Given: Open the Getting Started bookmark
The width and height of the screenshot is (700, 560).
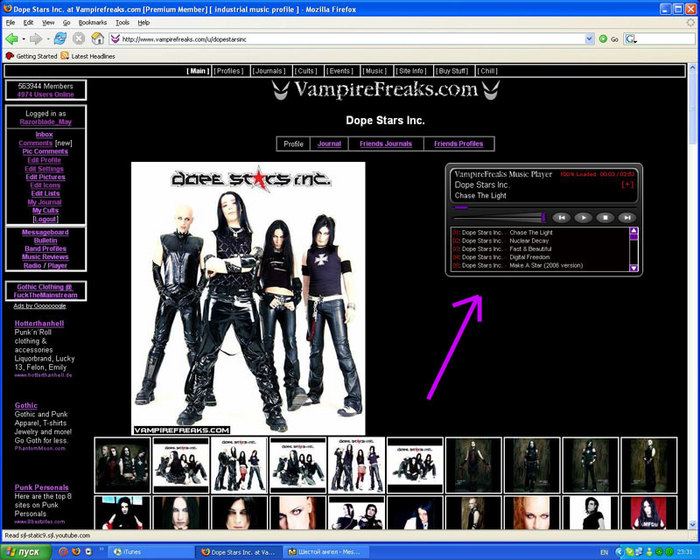Looking at the screenshot, I should 31,56.
